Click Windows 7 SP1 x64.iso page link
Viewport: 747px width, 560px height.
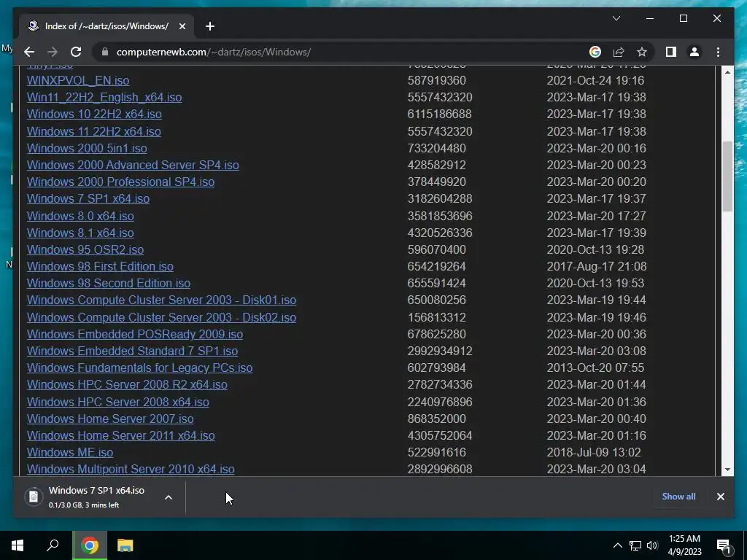88,198
